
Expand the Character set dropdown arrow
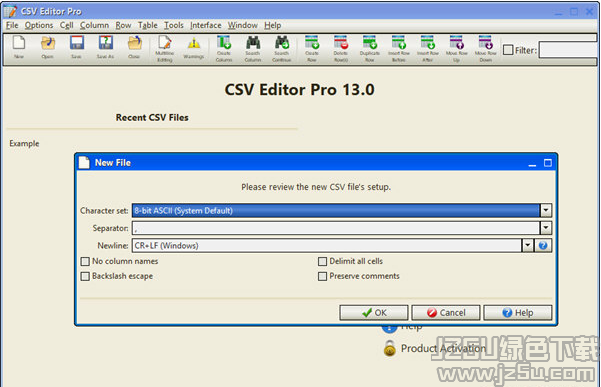click(x=545, y=210)
